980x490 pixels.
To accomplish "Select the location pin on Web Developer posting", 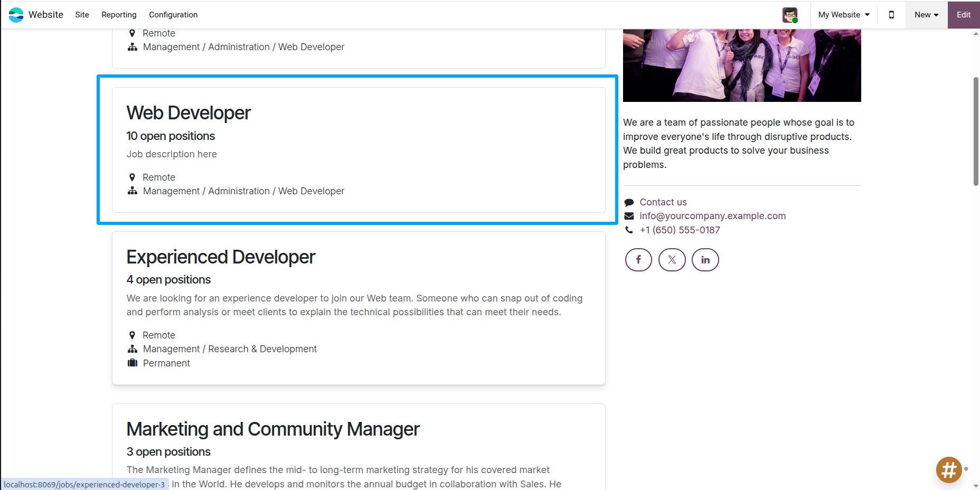I will pos(133,177).
